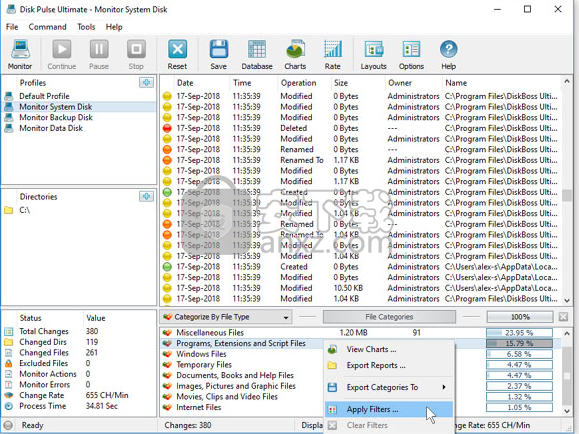The width and height of the screenshot is (579, 434).
Task: Click the Rate toolbar icon
Action: (333, 55)
